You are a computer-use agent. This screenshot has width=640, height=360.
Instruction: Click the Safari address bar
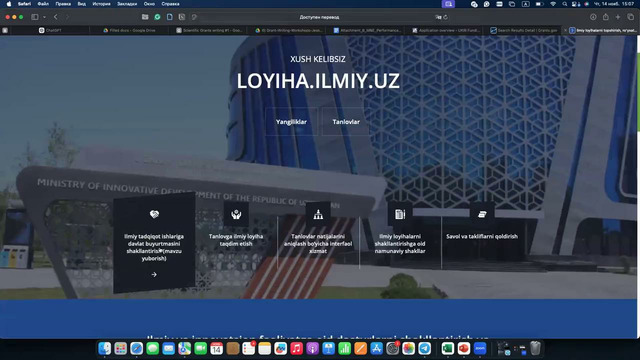pos(319,17)
